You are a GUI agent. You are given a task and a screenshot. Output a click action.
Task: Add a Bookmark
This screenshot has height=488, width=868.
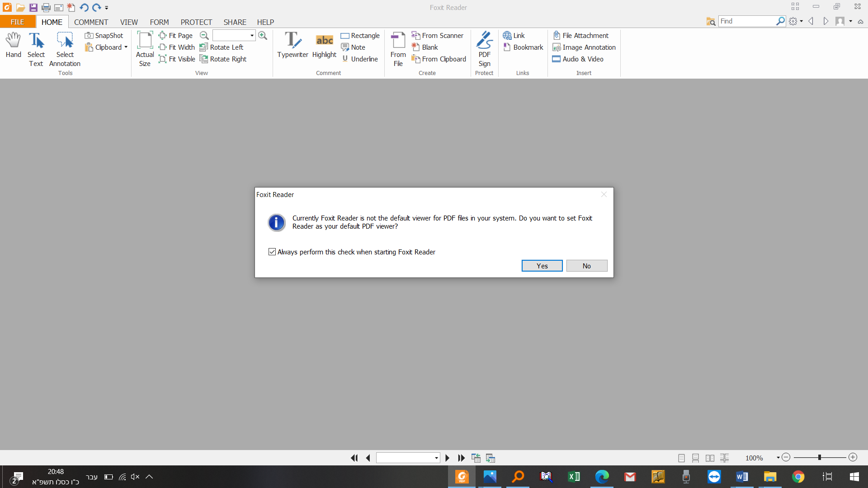click(x=524, y=47)
